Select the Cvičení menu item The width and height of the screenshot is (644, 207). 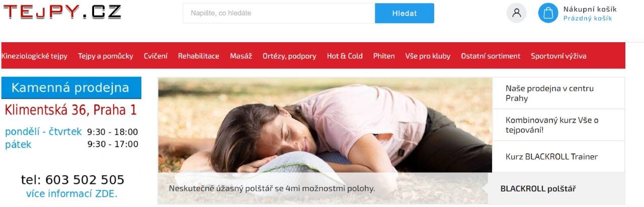(155, 56)
